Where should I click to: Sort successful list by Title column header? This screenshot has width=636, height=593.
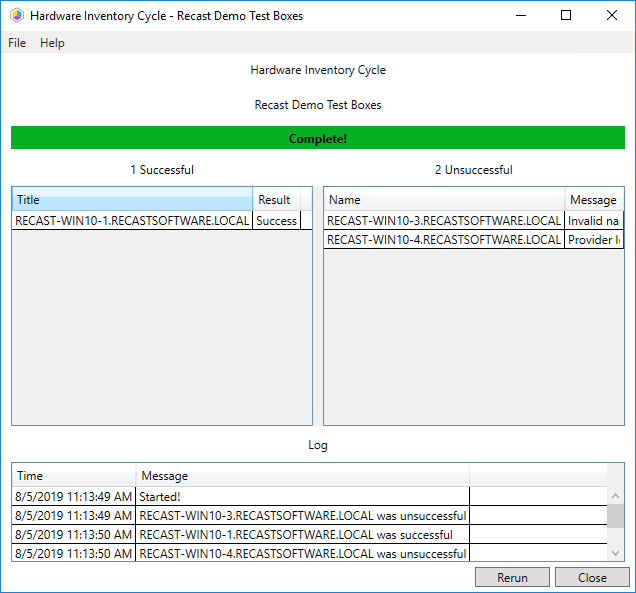pyautogui.click(x=132, y=200)
